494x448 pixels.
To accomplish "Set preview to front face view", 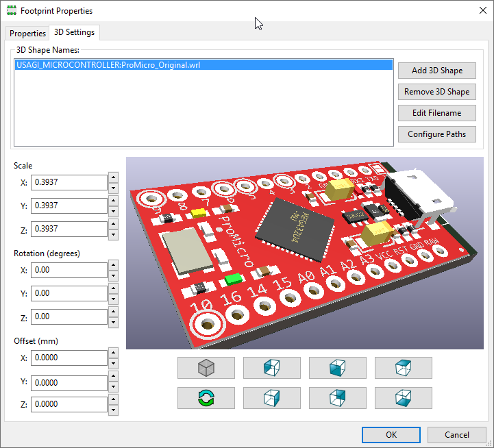I will pos(338,368).
